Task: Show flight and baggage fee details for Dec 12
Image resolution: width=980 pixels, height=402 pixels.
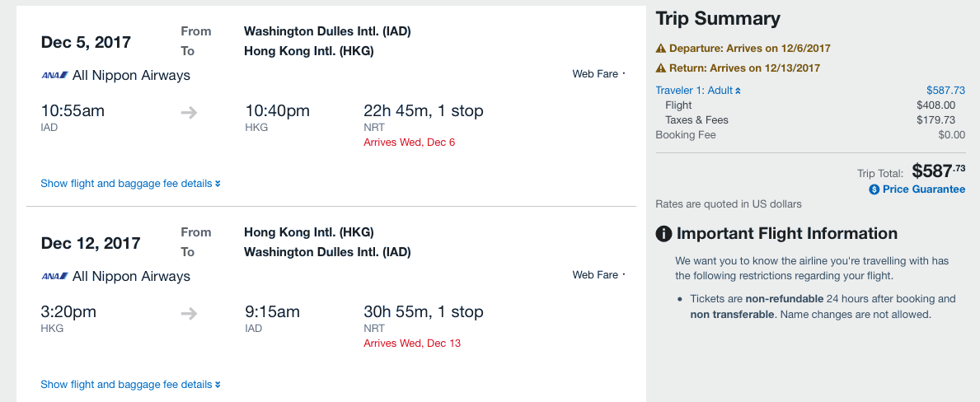Action: pos(130,385)
